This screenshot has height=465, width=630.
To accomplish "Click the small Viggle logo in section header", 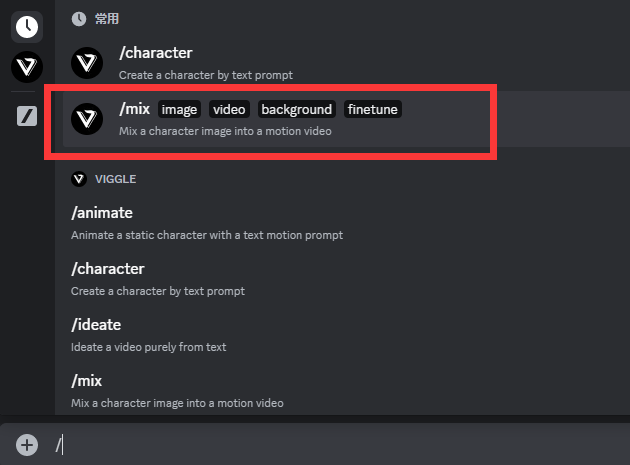I will pyautogui.click(x=79, y=179).
